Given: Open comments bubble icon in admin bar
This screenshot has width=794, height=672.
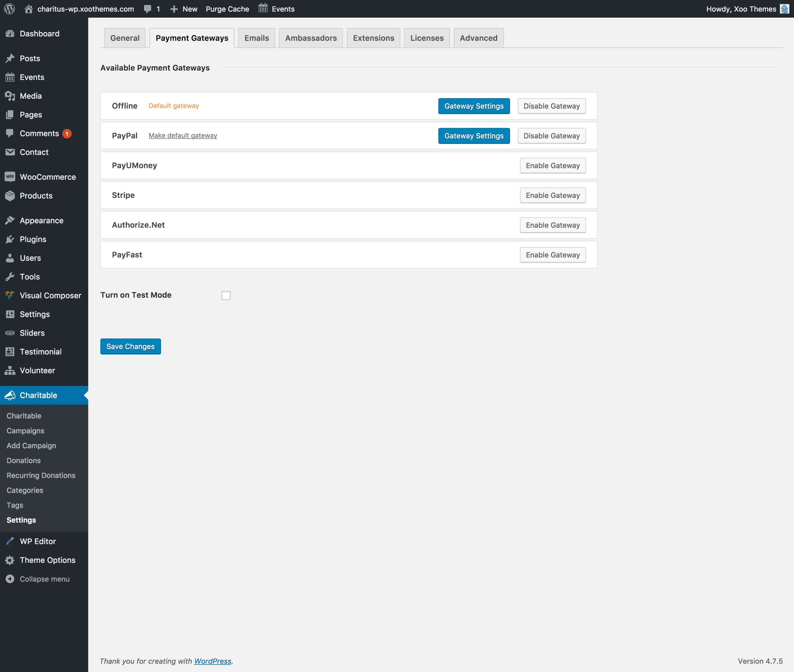Looking at the screenshot, I should [x=147, y=9].
